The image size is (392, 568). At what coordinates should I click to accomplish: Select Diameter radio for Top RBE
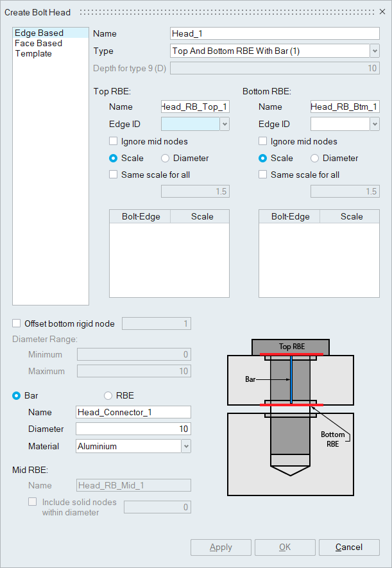(x=166, y=158)
